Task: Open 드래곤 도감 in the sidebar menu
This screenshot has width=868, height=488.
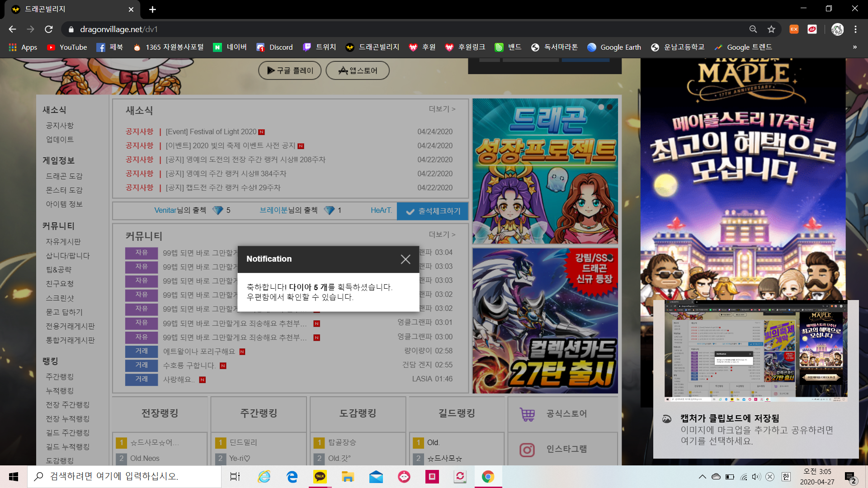Action: [64, 176]
